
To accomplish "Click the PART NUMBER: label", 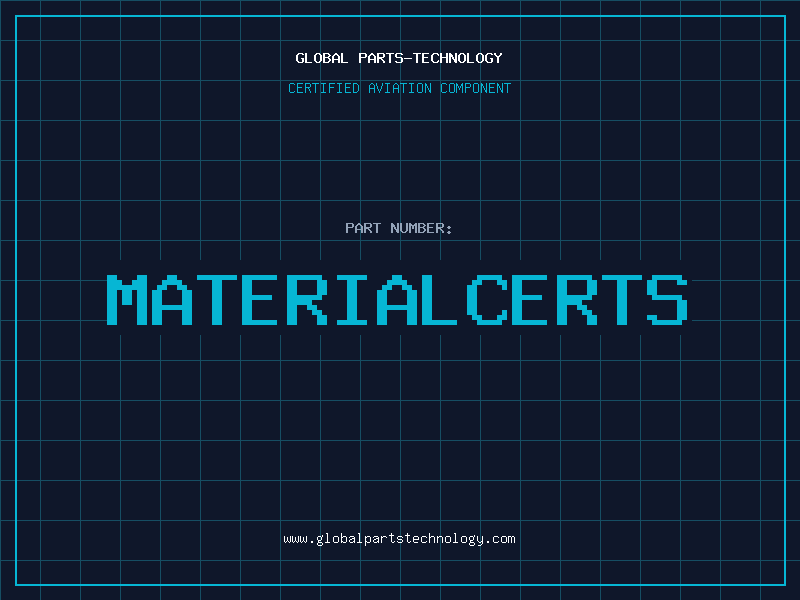I will (399, 228).
